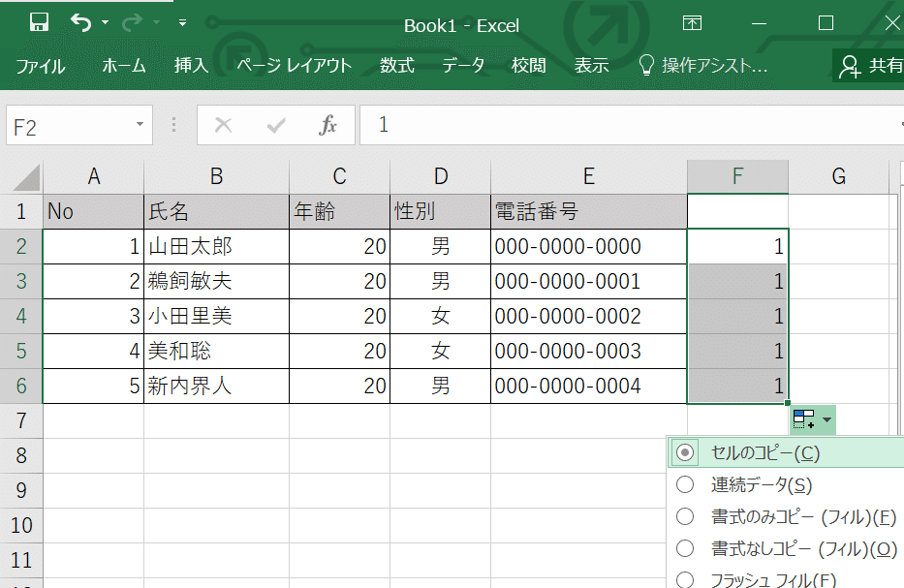Click the 電話番号 header cell

589,211
